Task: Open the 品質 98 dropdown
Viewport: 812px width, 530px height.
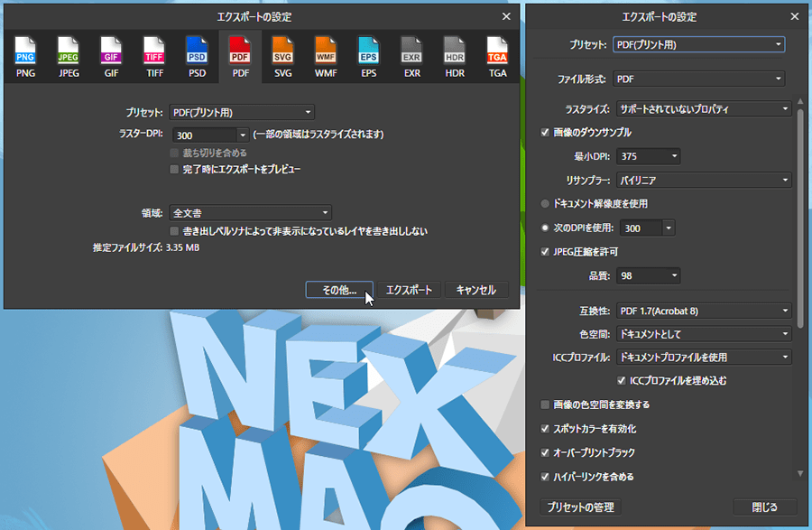Action: 649,275
